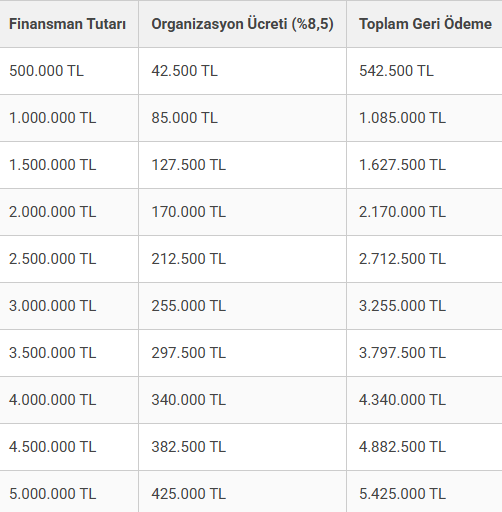Select the 382.500 TL fee cell
Screen dimensions: 502x512
click(242, 447)
